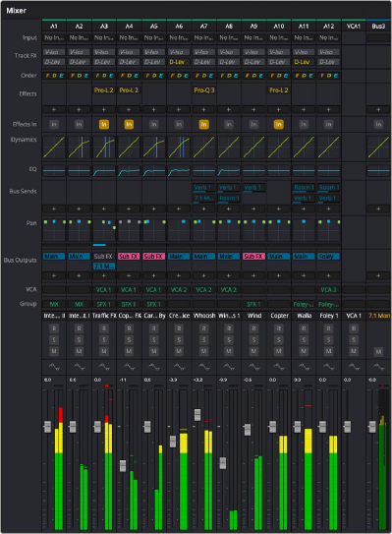
Task: Click the fader handle on track A7
Action: click(x=197, y=415)
